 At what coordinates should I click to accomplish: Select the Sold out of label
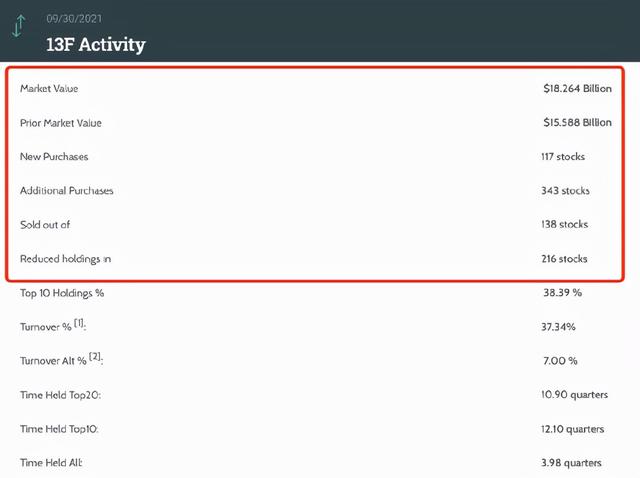coord(45,225)
